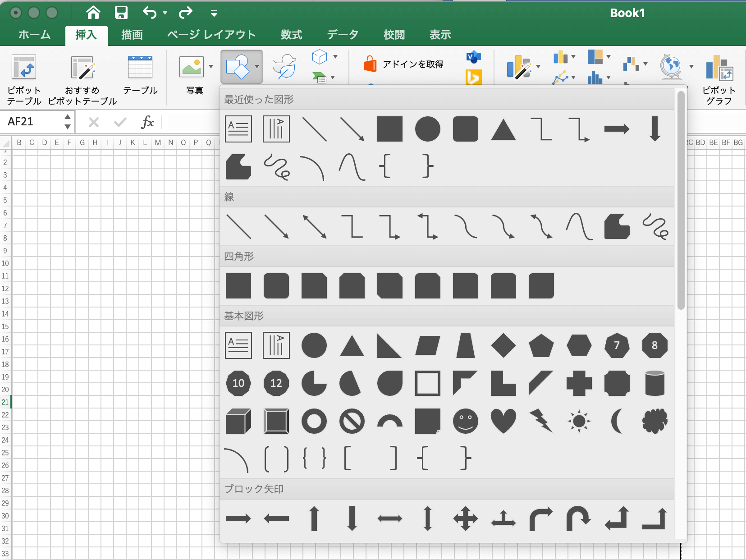The height and width of the screenshot is (560, 746).
Task: Open the ページ レイアウト tab
Action: (x=211, y=35)
